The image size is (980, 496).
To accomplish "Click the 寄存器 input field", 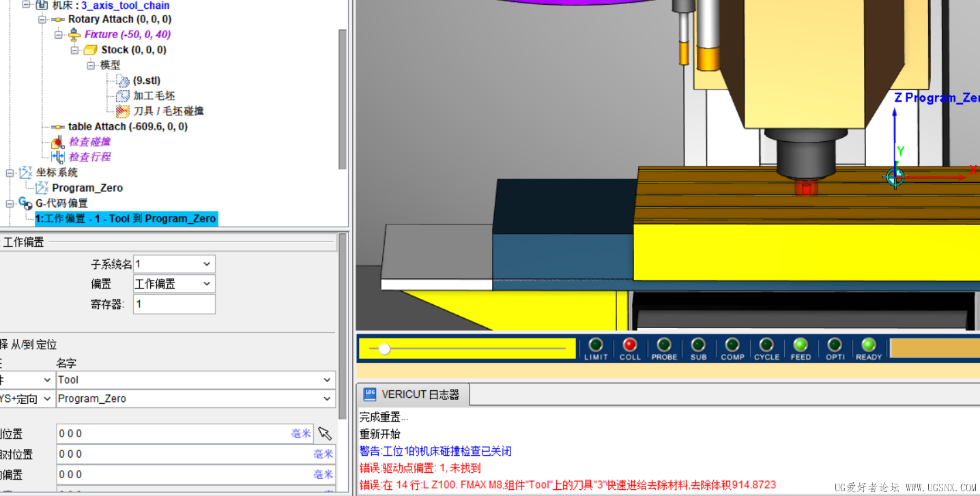I will 174,304.
